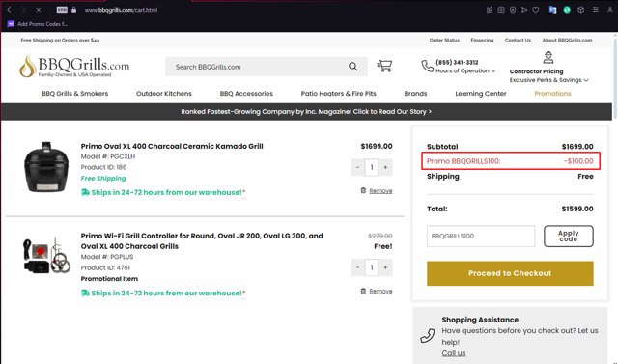Click the trash icon for Primo Oval XL 400
Screen dimensions: 618x364
(x=363, y=190)
